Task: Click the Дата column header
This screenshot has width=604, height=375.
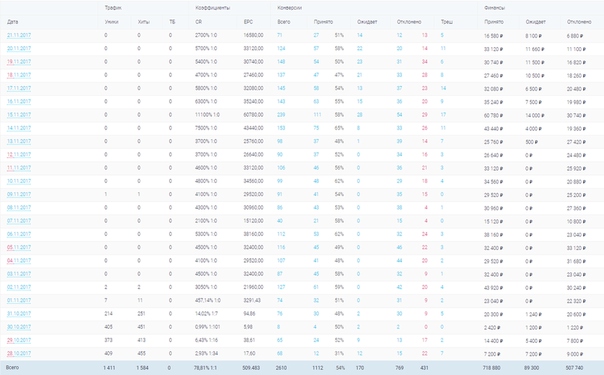Action: (x=12, y=22)
